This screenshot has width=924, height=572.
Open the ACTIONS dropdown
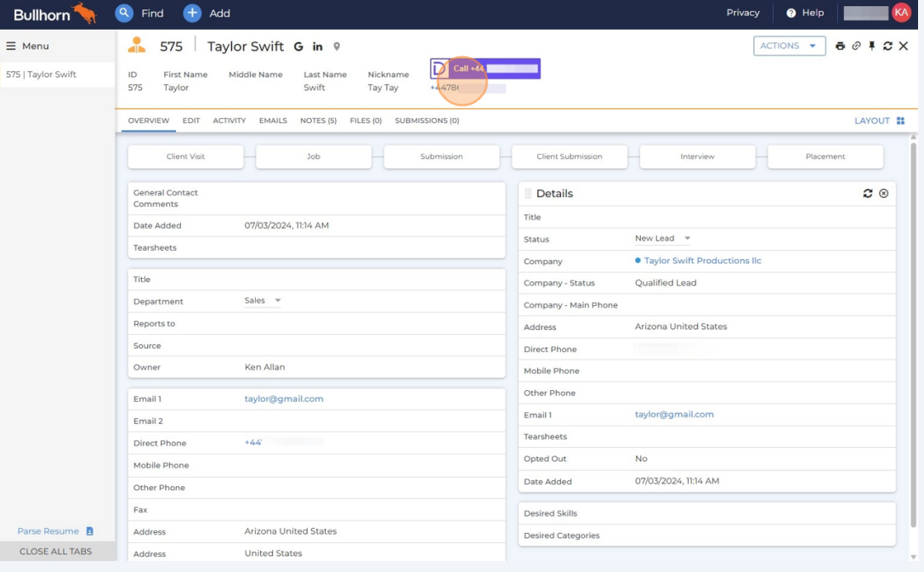[789, 46]
